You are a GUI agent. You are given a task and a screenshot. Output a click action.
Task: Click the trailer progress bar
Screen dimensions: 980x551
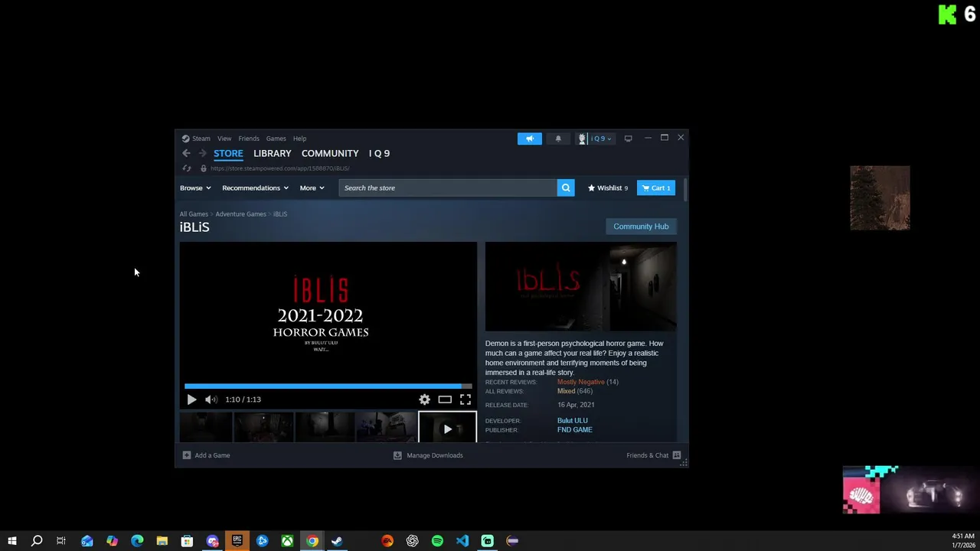[328, 386]
